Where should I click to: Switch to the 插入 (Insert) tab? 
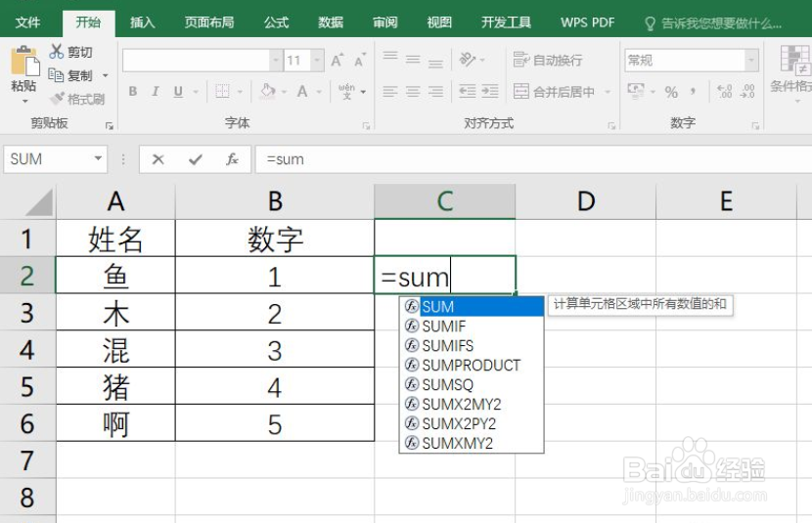click(143, 22)
